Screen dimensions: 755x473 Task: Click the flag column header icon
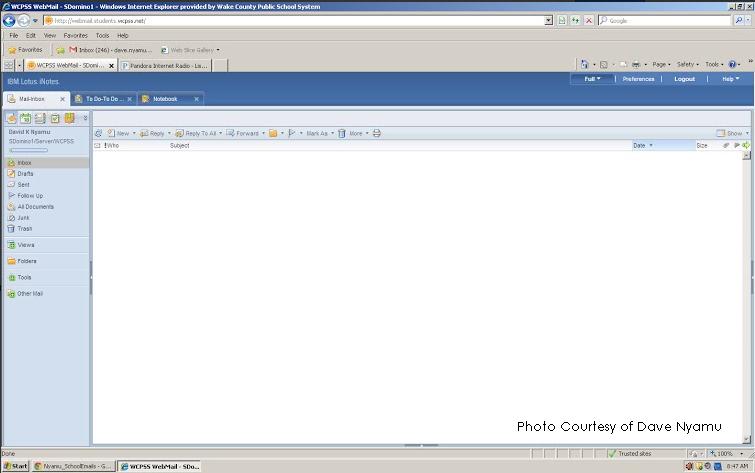click(737, 145)
